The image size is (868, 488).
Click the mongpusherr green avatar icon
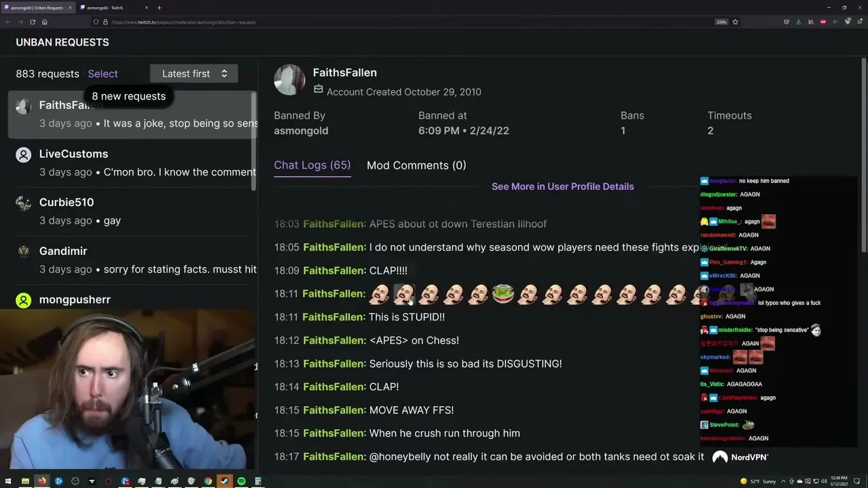pos(24,300)
